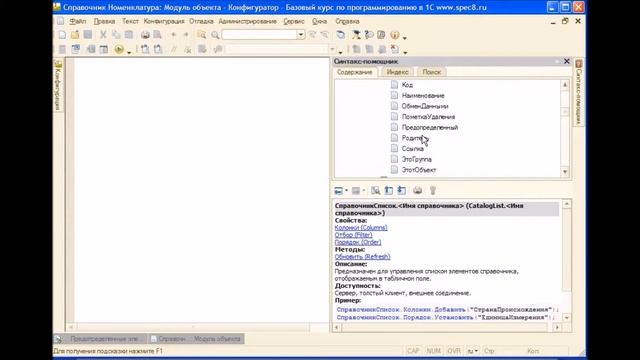This screenshot has width=640, height=360.
Task: Select the ОбменДанными tree item
Action: click(x=424, y=106)
